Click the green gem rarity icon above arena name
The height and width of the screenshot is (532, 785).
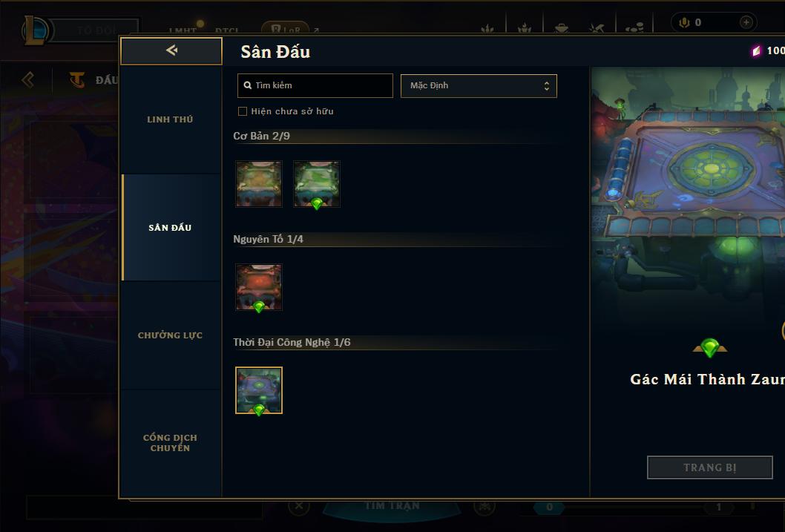tap(709, 347)
